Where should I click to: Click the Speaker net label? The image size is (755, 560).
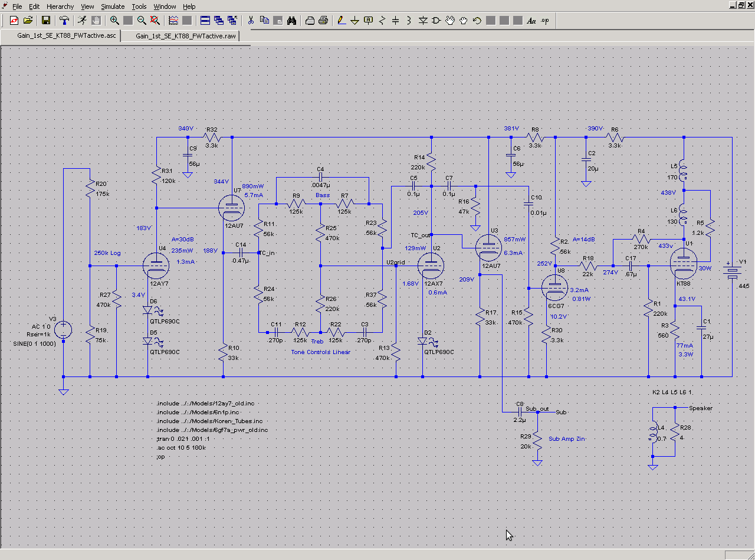coord(701,408)
